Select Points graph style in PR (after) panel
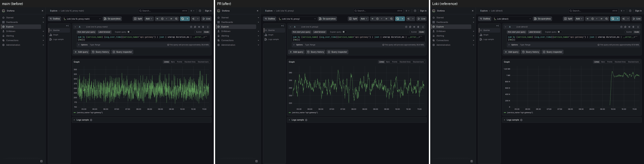644x164 pixels. (395, 62)
